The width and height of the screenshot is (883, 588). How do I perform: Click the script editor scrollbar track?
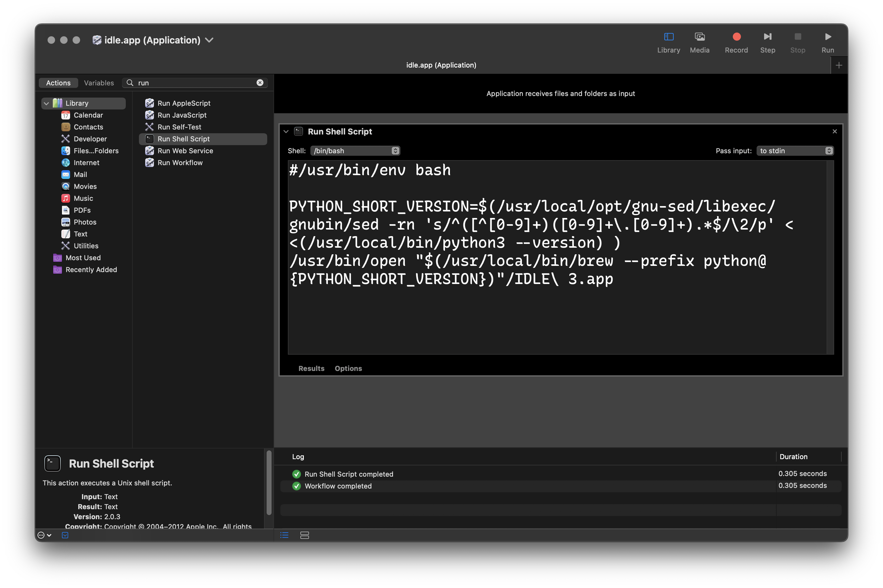(830, 257)
